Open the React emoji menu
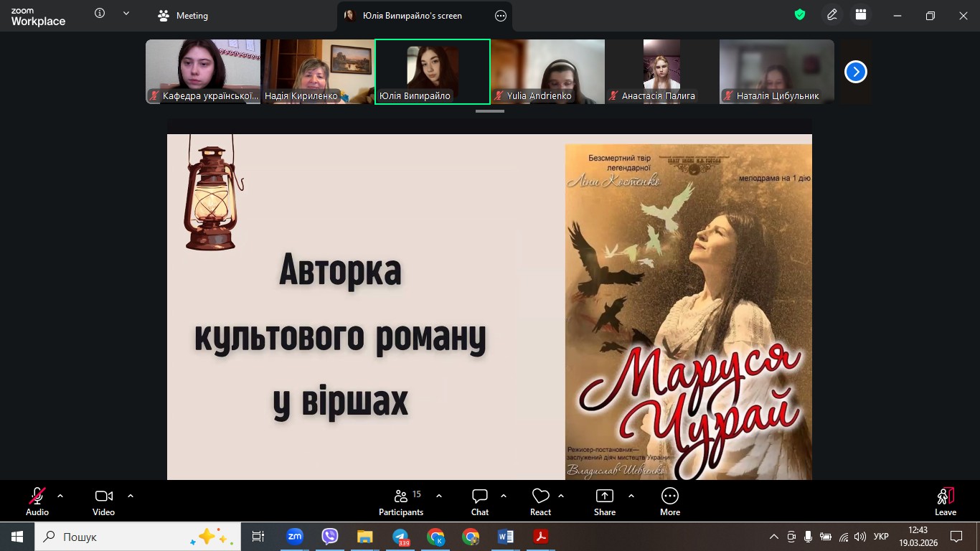 coord(540,501)
